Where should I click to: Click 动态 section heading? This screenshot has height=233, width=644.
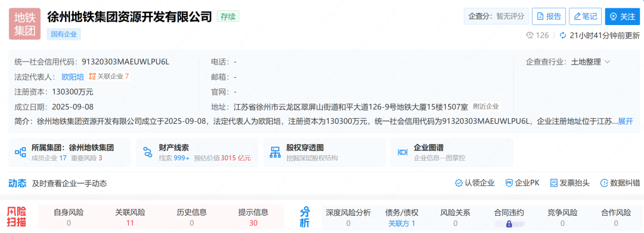click(17, 183)
